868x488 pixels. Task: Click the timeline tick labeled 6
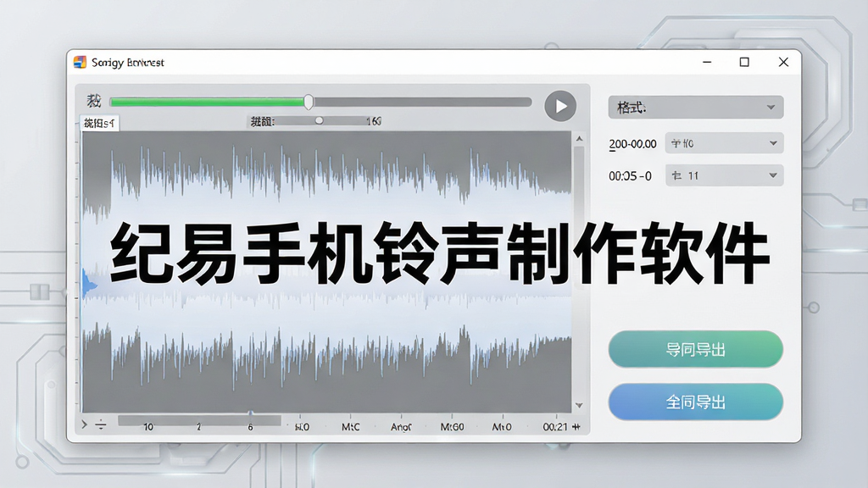(250, 427)
